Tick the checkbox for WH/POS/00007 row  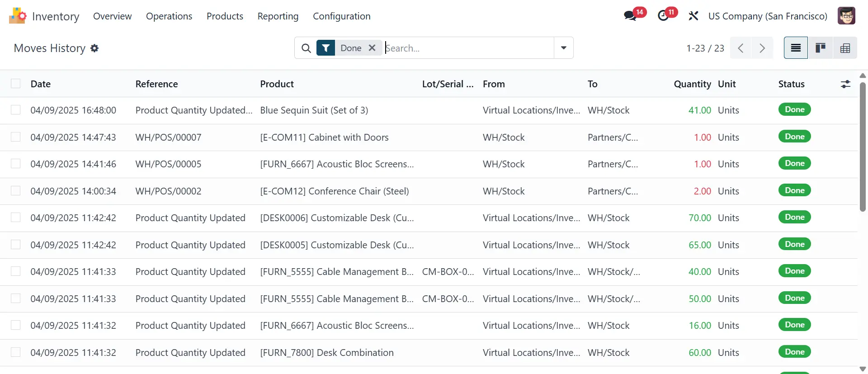click(16, 137)
